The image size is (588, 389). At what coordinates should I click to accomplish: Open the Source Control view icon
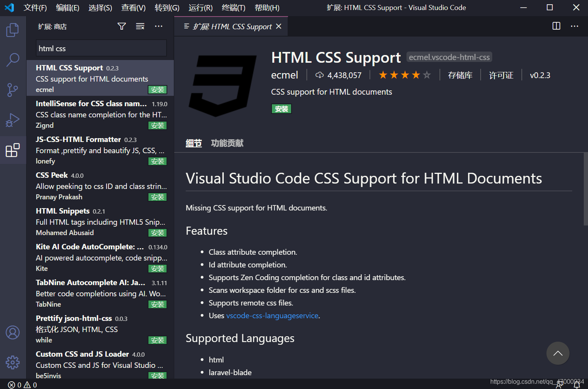(x=13, y=90)
